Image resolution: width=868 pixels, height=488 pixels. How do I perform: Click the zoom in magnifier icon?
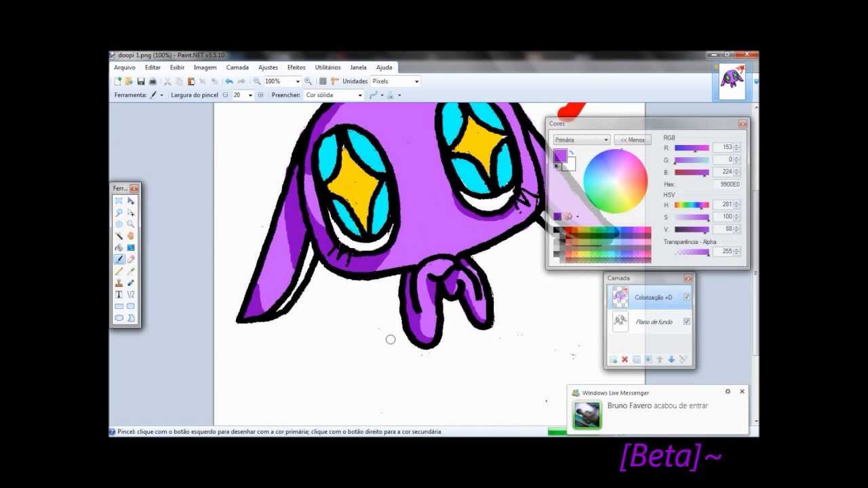(x=308, y=81)
